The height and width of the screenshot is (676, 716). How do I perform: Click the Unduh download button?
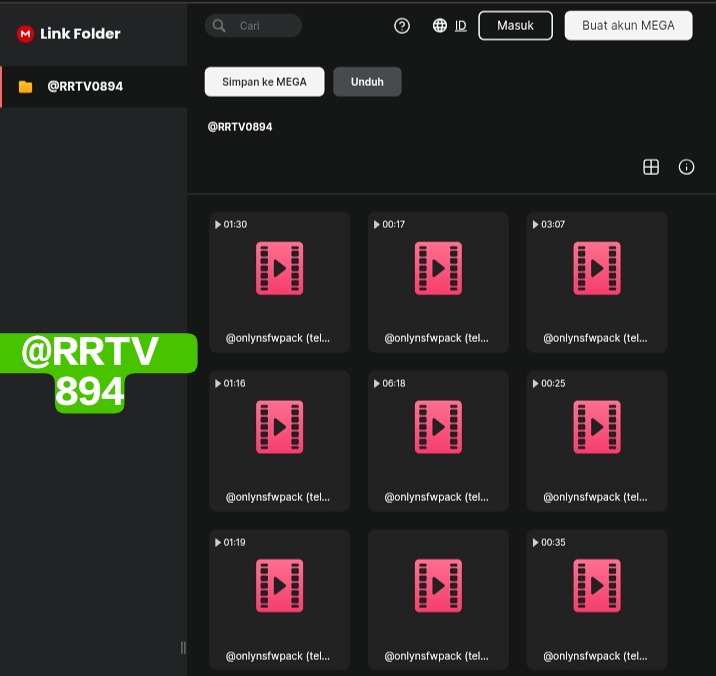pyautogui.click(x=367, y=82)
